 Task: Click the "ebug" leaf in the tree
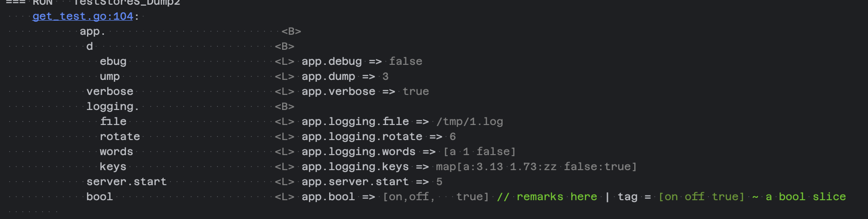[x=113, y=62]
